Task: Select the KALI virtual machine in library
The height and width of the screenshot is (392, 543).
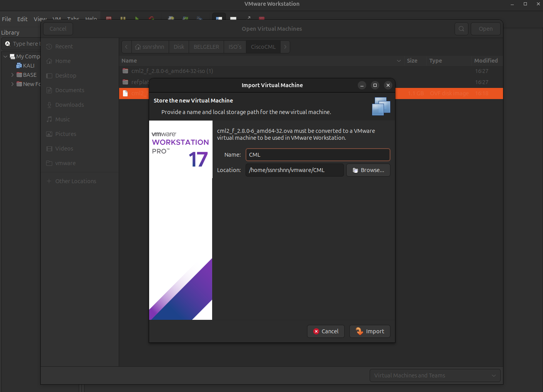Action: 28,66
